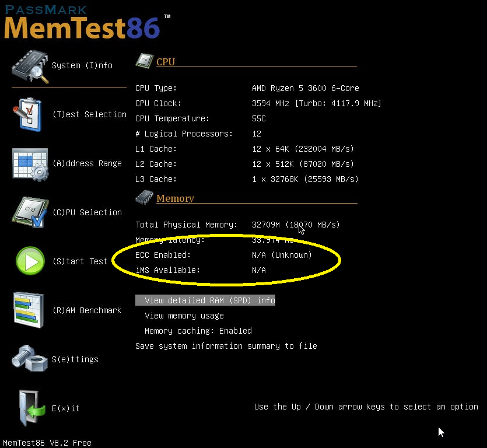Select (R)AM Benchmark menu label
This screenshot has height=448, width=487.
(87, 311)
